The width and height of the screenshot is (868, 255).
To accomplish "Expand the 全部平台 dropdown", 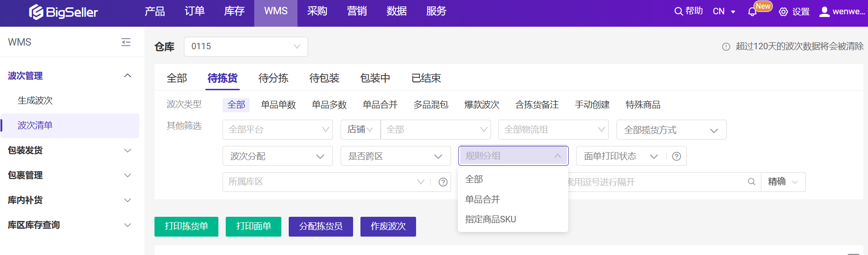I will [277, 130].
